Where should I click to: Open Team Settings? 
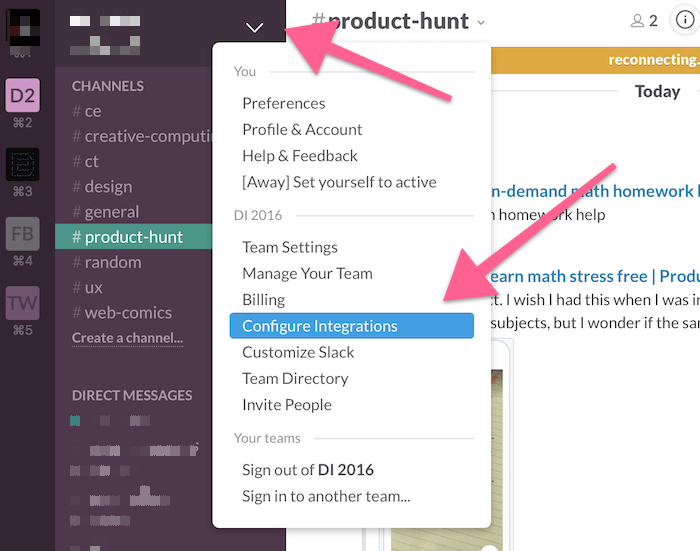click(x=290, y=247)
